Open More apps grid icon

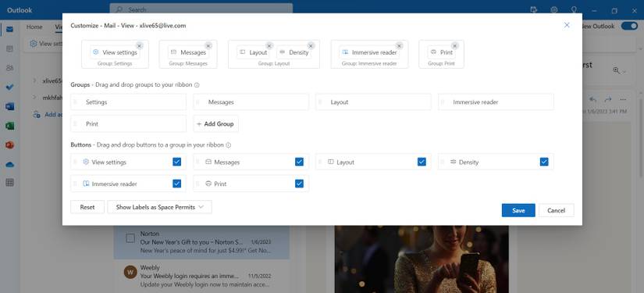[x=10, y=183]
